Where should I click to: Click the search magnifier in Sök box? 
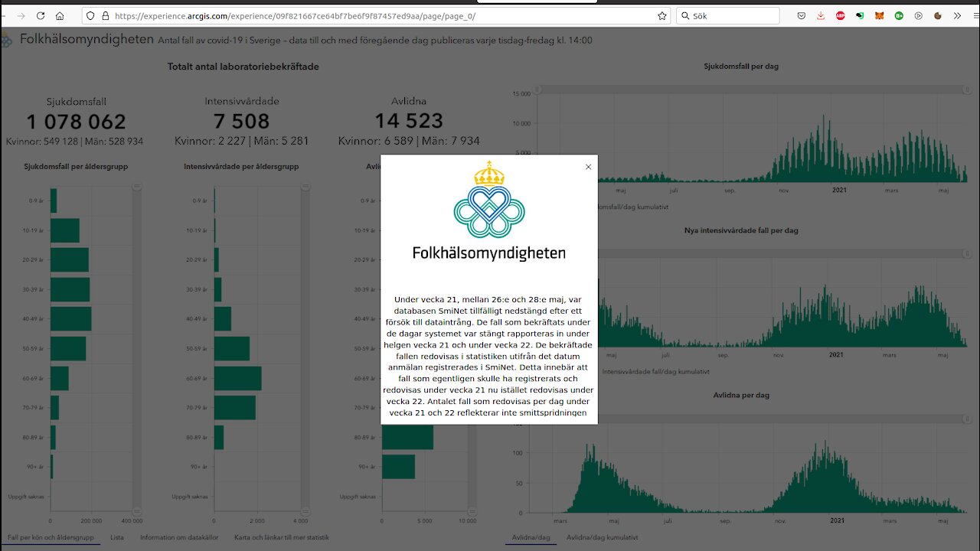(x=685, y=15)
